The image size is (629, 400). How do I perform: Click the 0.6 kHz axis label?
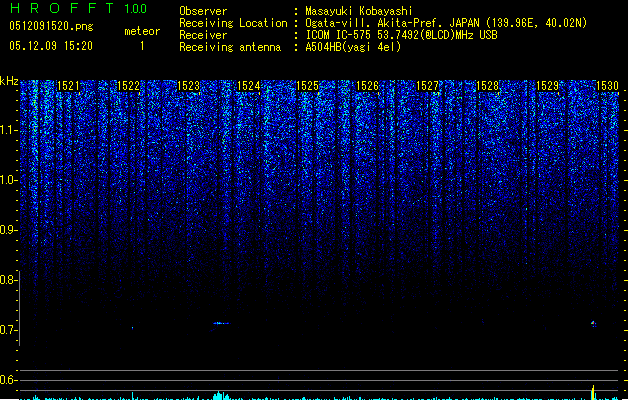tap(8, 380)
